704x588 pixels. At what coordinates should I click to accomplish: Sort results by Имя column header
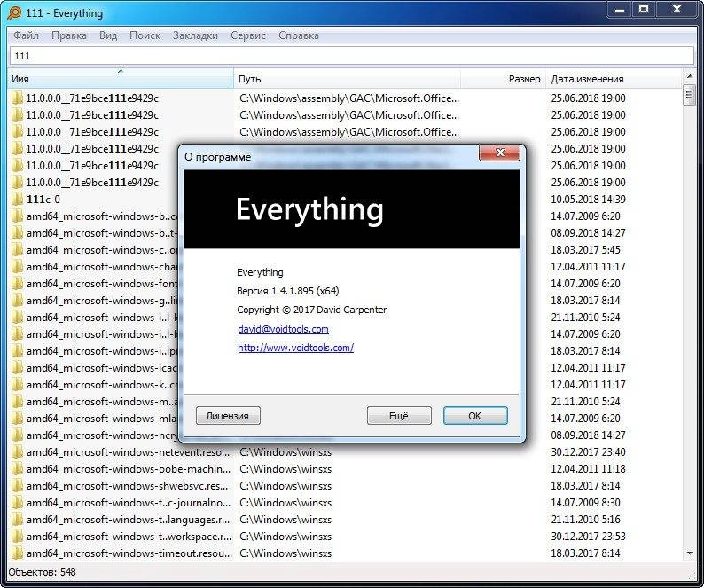[121, 79]
